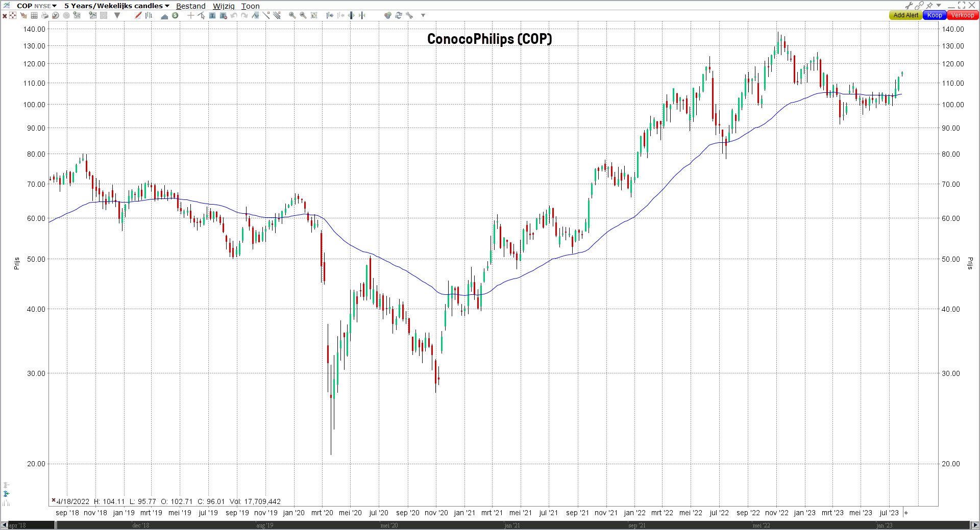Expand time scale horizontally icon

[351, 15]
